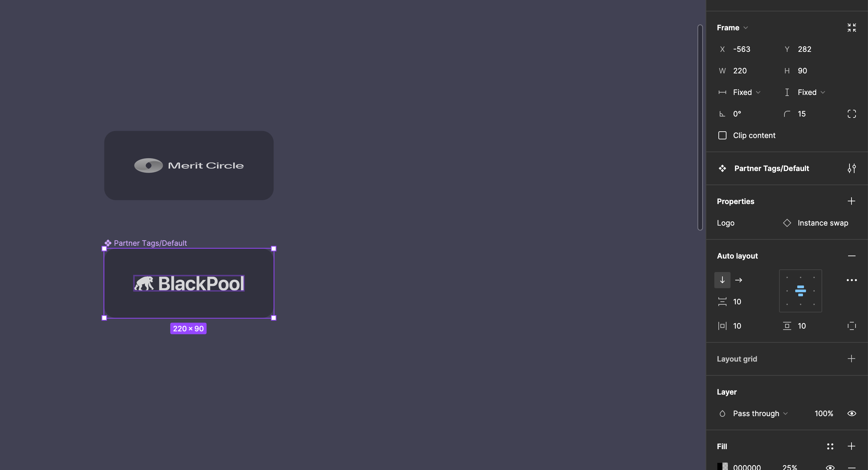
Task: Click the Partner Tags/Default component icon
Action: pyautogui.click(x=722, y=168)
